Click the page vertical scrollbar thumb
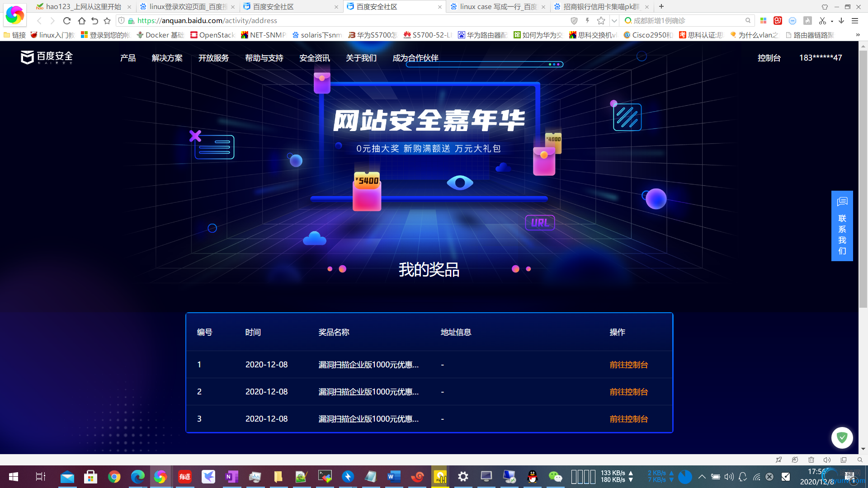The height and width of the screenshot is (488, 868). click(x=863, y=178)
